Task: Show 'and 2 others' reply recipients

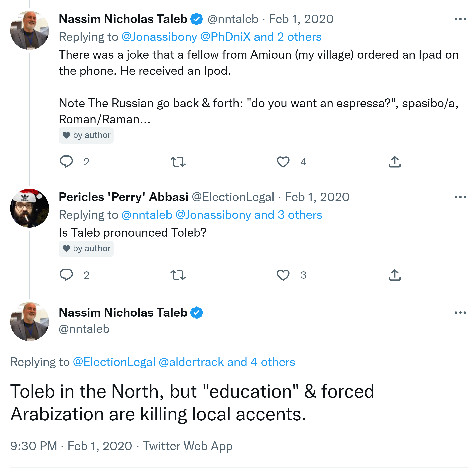Action: (288, 37)
